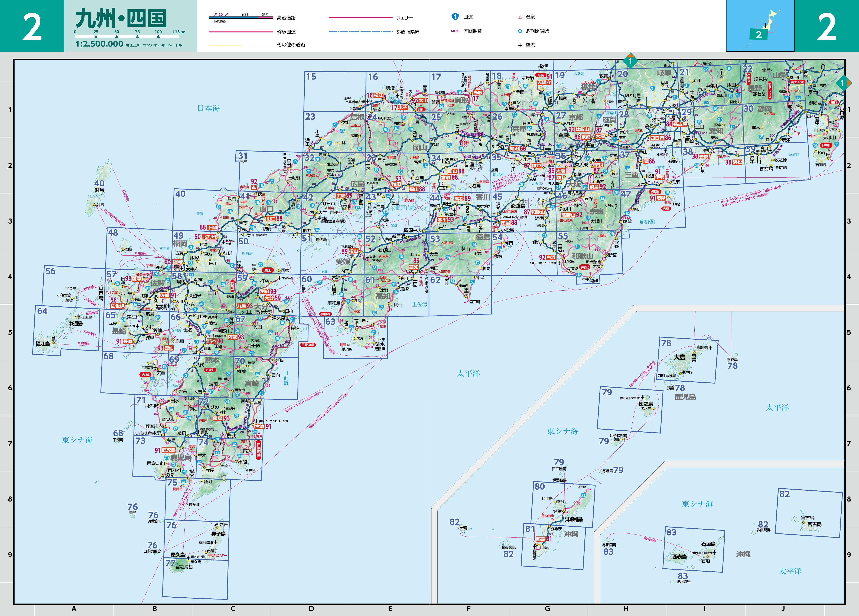Open the Japan overview inset map thumbnail

(x=760, y=26)
